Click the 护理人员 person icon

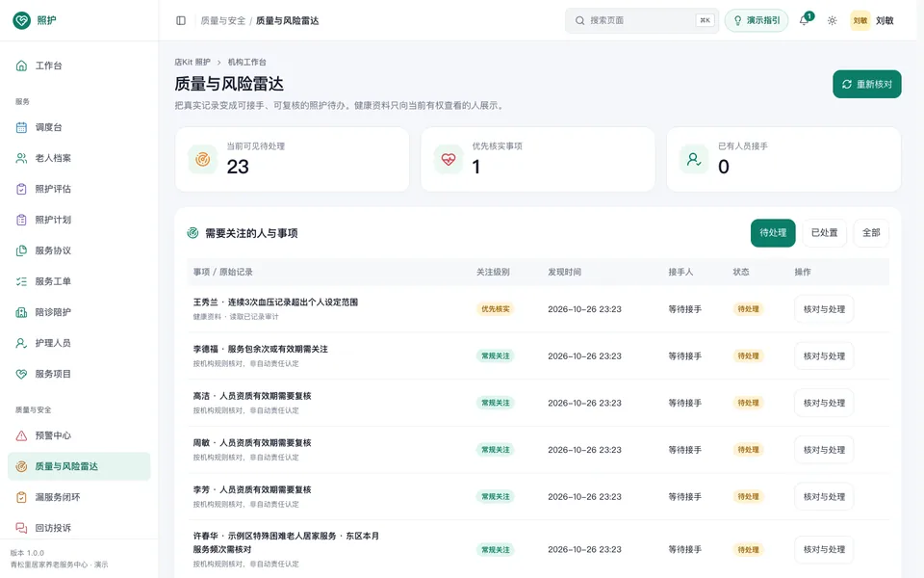tap(21, 343)
